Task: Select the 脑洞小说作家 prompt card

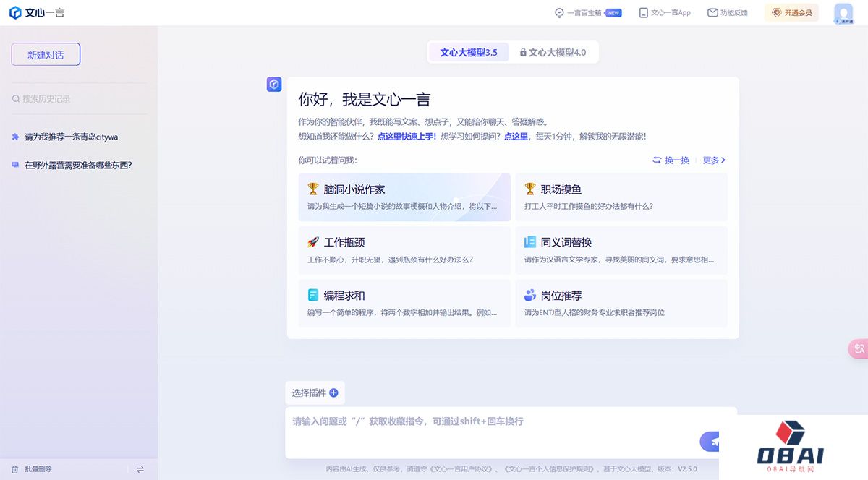Action: [x=404, y=197]
